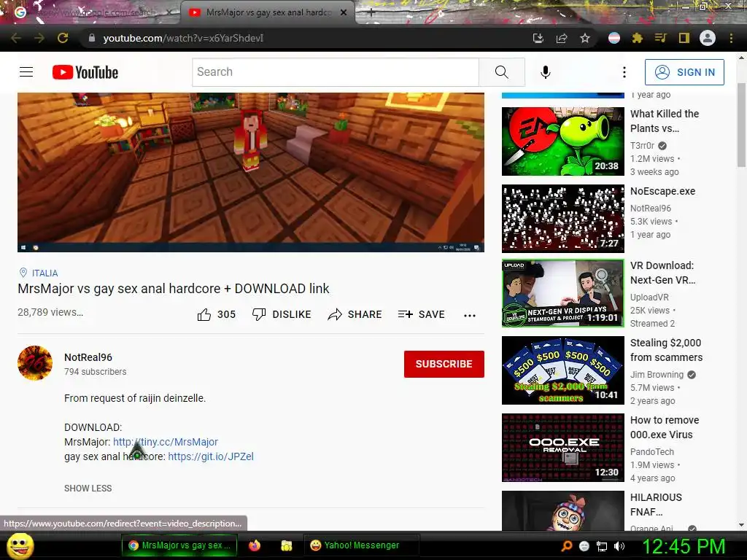The image size is (747, 560).
Task: Open YouTube settings three-dot menu
Action: 624,72
